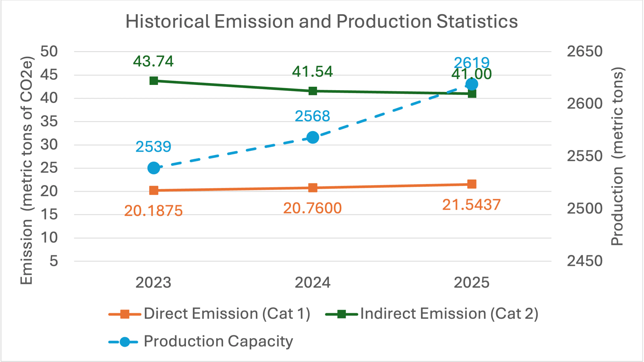Click the 2024 orange Direct Emission data point
644x362 pixels.
coord(313,188)
